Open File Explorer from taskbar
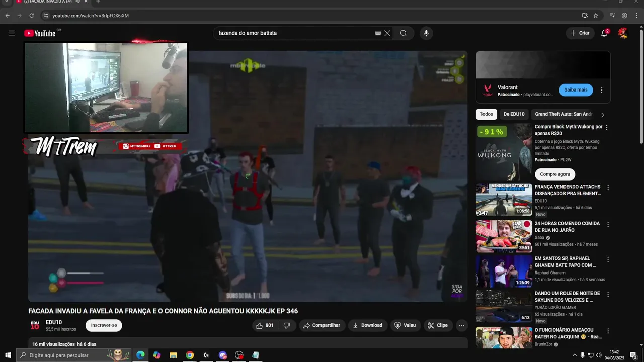 click(173, 355)
